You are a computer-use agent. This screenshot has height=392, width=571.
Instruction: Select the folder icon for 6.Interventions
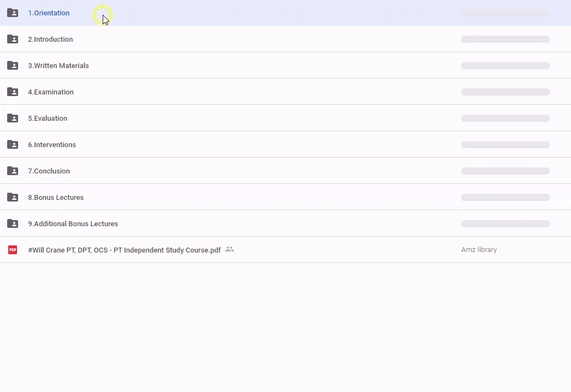[13, 144]
